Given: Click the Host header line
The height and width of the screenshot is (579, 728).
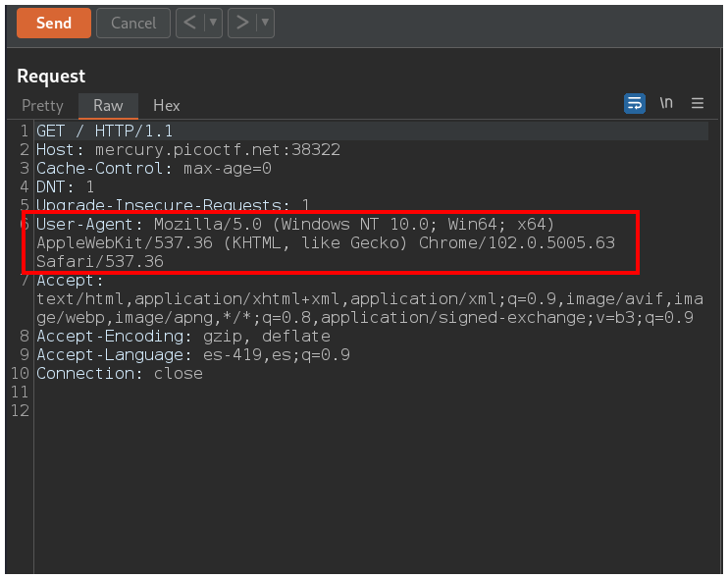Looking at the screenshot, I should point(186,150).
